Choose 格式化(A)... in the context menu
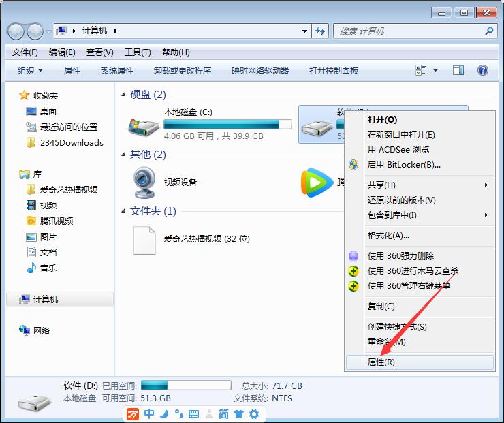 [420, 236]
